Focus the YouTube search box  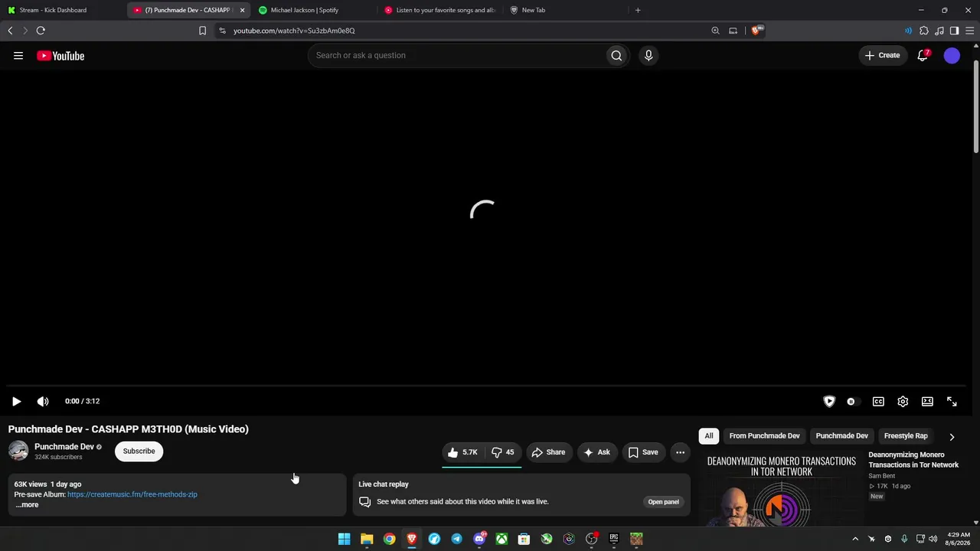tap(456, 55)
